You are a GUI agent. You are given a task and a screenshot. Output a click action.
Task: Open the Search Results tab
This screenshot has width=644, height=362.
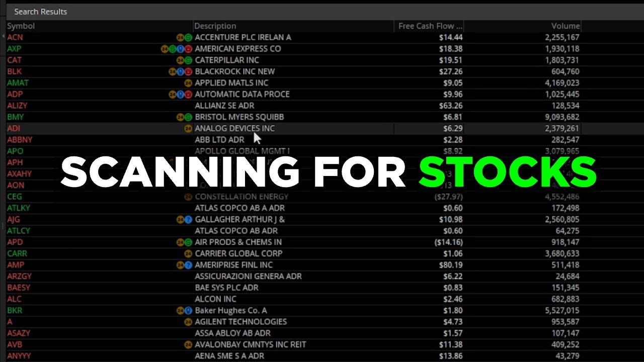point(40,12)
